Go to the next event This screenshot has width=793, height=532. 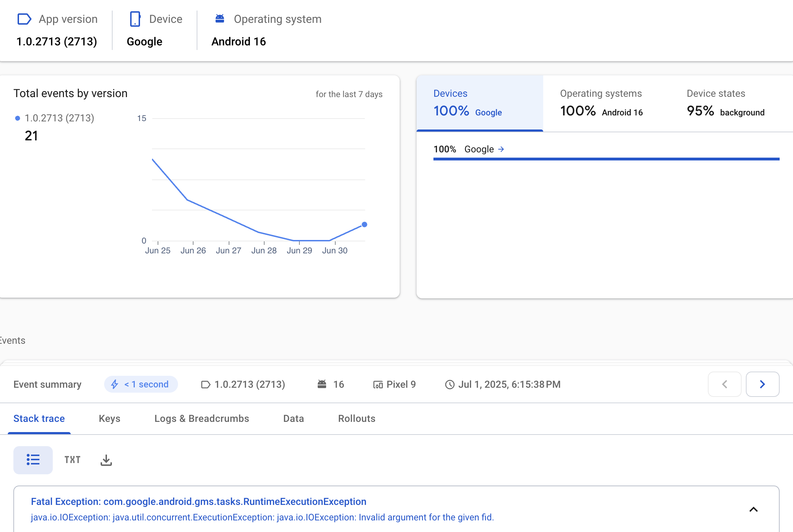click(762, 384)
